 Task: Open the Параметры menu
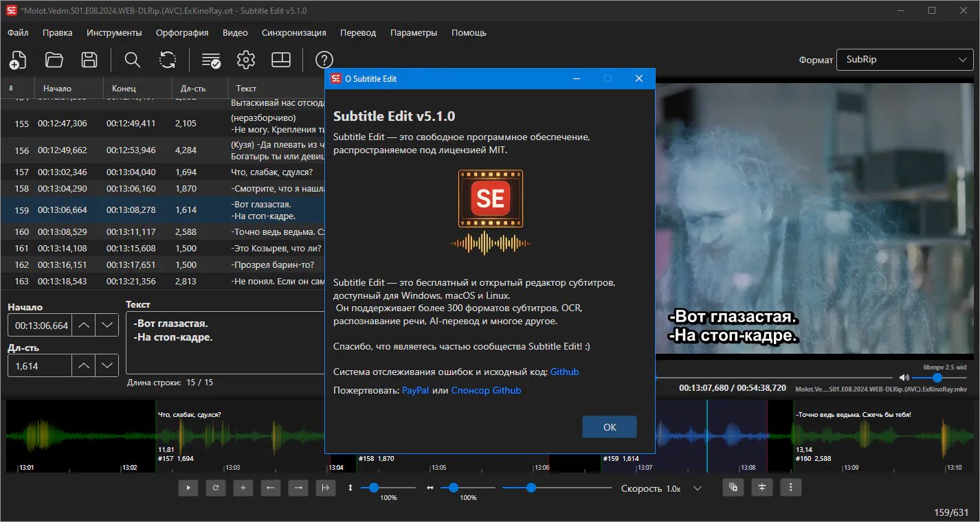(414, 32)
